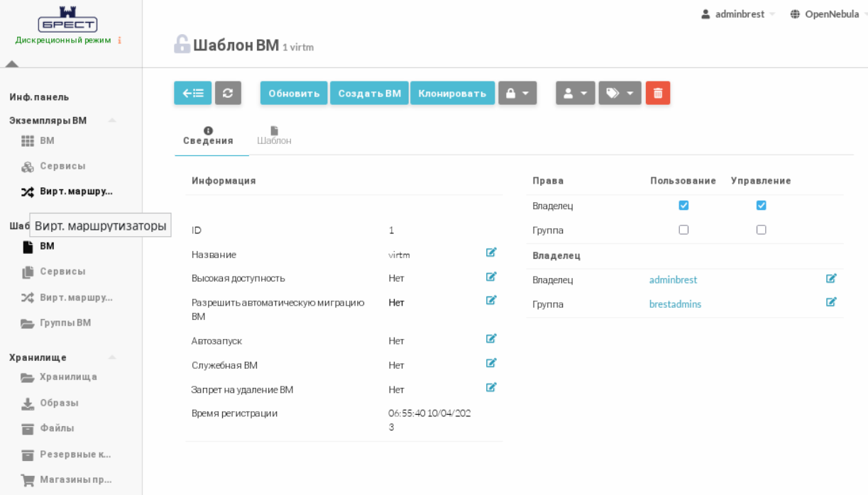Open the labels tag dropdown
Screen dimensions: 868x495
point(620,94)
